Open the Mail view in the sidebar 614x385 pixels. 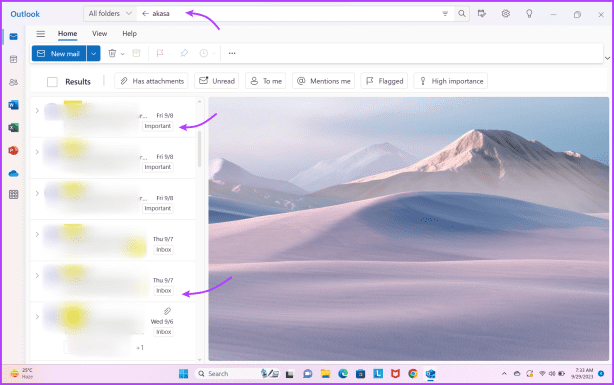click(13, 36)
